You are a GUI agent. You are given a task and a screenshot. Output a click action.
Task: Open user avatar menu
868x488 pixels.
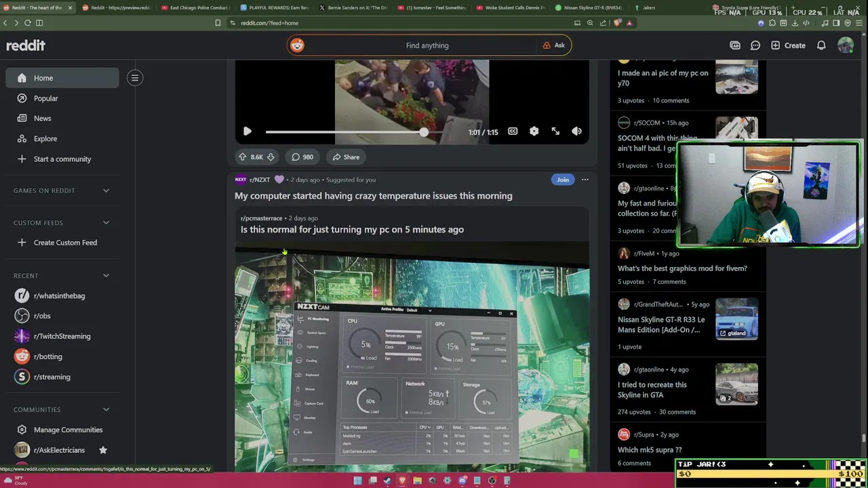[x=846, y=45]
